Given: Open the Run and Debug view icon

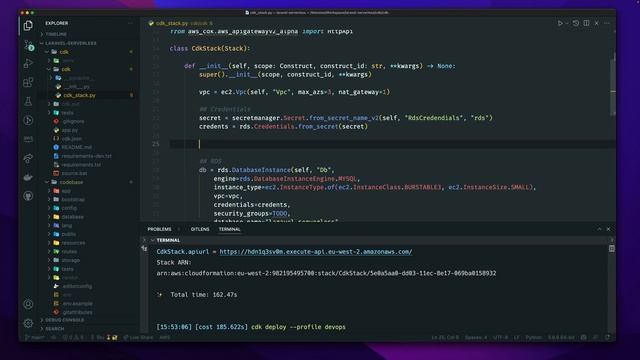Looking at the screenshot, I should click(28, 63).
